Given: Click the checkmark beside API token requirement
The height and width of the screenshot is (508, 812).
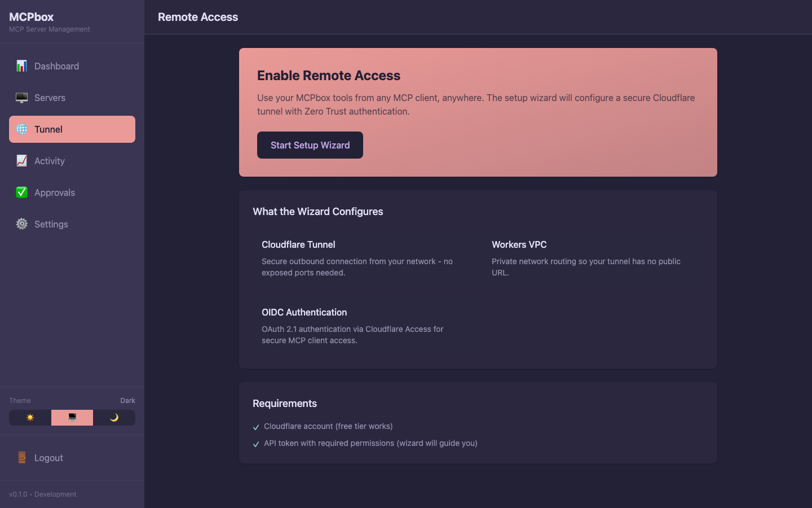Looking at the screenshot, I should point(257,444).
